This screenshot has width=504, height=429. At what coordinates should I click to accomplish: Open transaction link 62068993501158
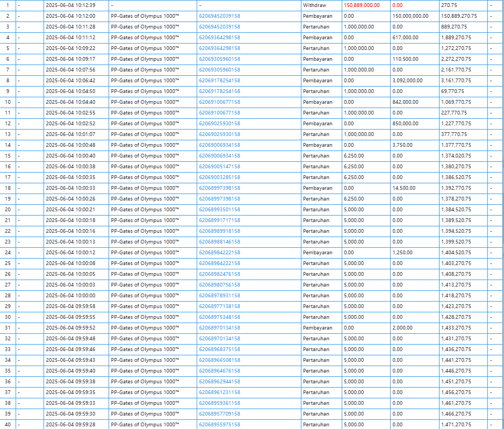[220, 209]
